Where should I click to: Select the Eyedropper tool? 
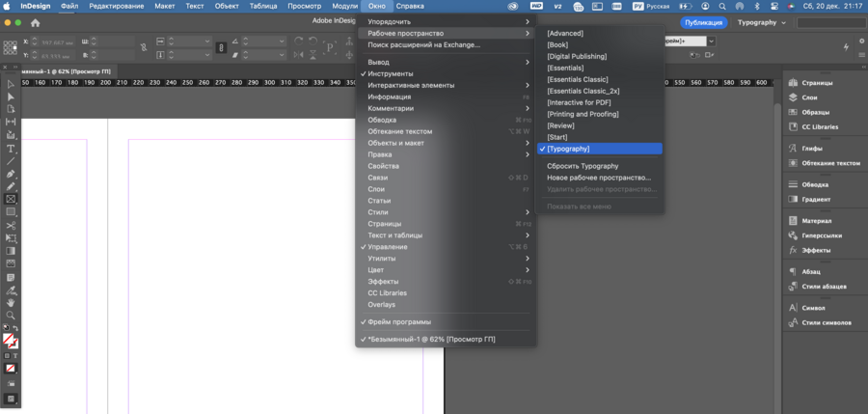[11, 290]
